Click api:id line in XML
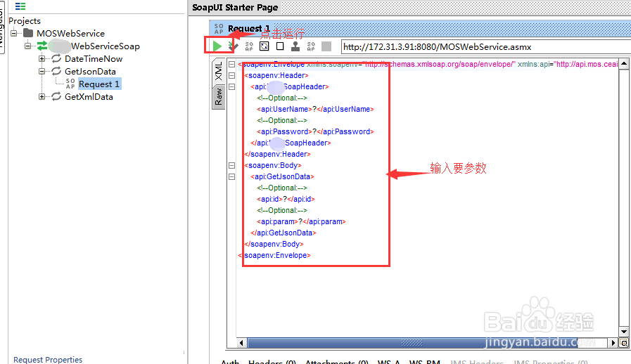The width and height of the screenshot is (631, 364). point(286,199)
